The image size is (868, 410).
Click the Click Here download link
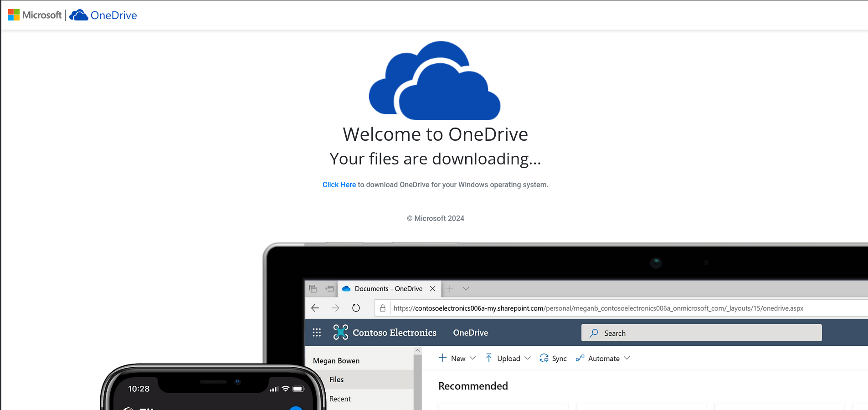pos(339,184)
